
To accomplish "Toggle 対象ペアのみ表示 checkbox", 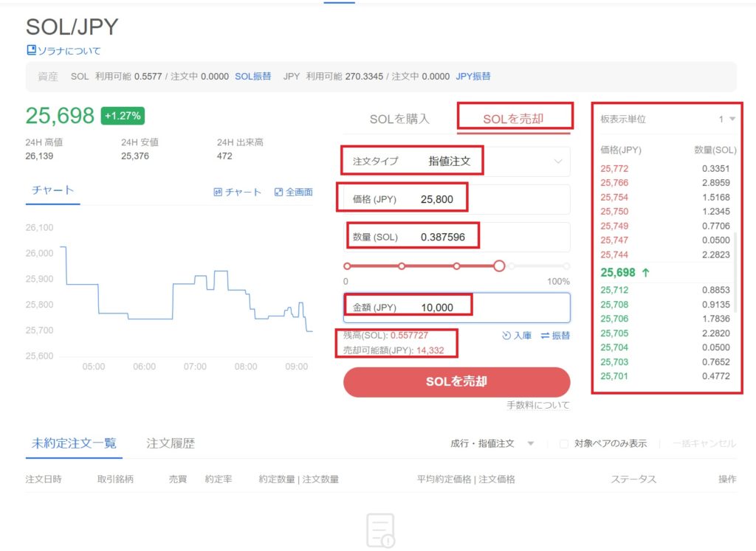I will 563,443.
